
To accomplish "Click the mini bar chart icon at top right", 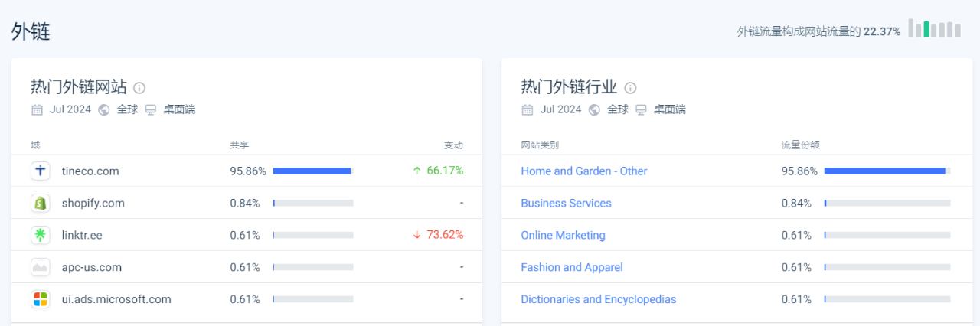I will tap(934, 29).
